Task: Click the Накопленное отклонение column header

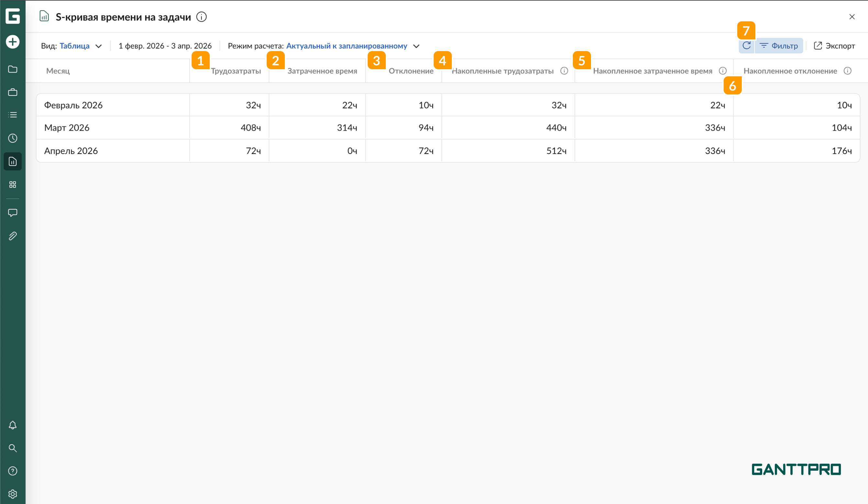Action: pos(790,71)
